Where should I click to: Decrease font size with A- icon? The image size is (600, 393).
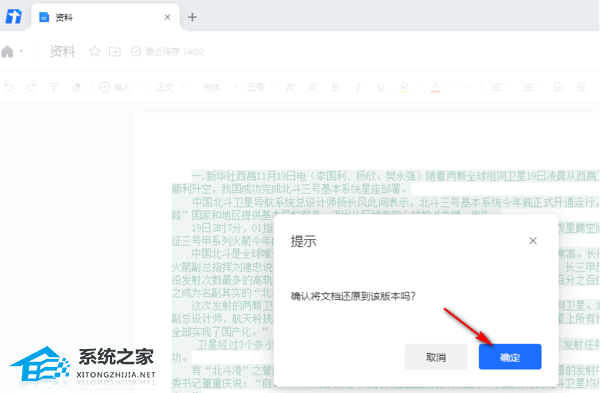coord(313,87)
